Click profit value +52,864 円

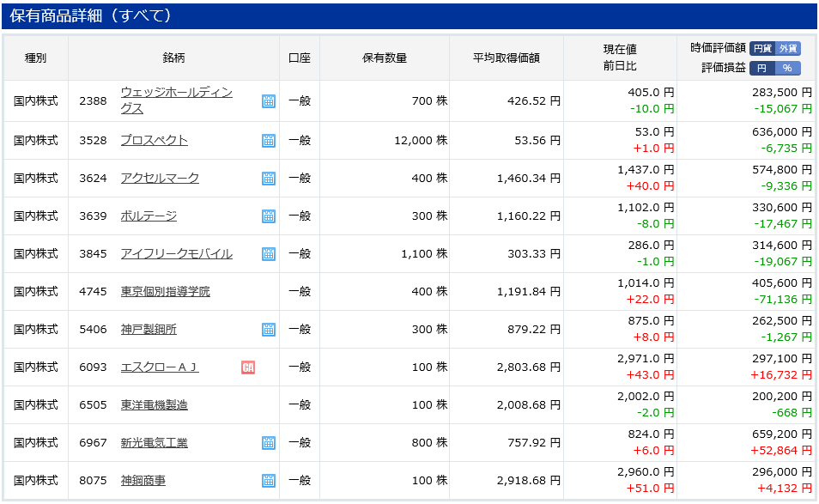coord(781,451)
